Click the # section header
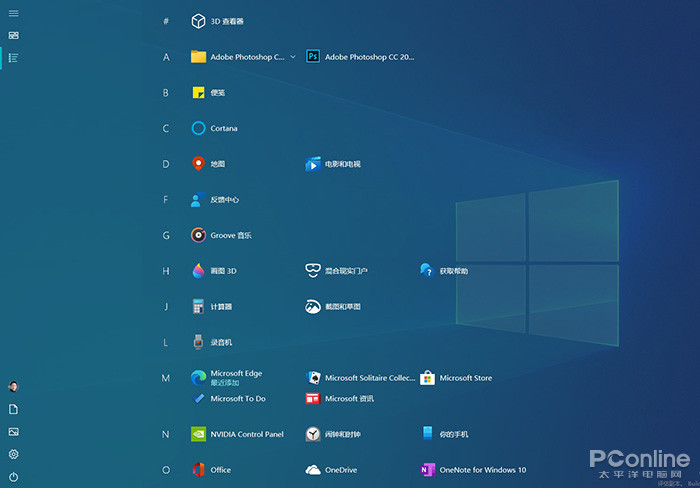Viewport: 700px width, 488px height. point(166,21)
